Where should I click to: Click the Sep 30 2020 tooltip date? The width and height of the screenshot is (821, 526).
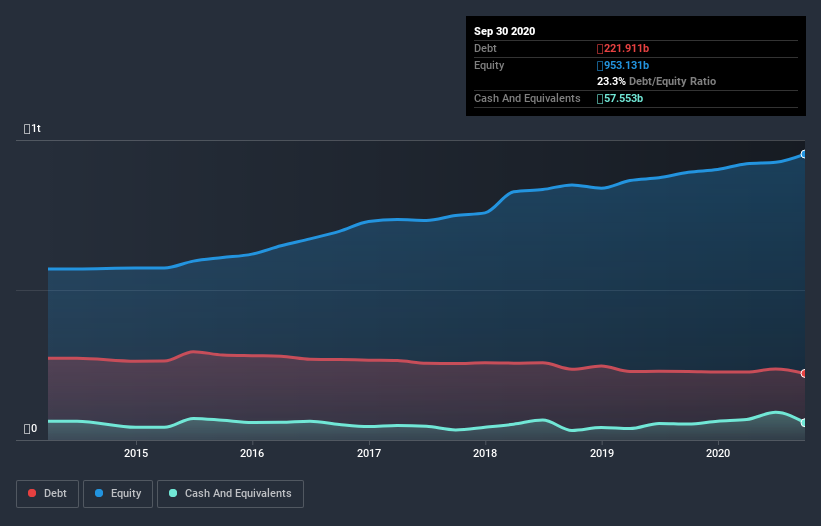[x=504, y=31]
